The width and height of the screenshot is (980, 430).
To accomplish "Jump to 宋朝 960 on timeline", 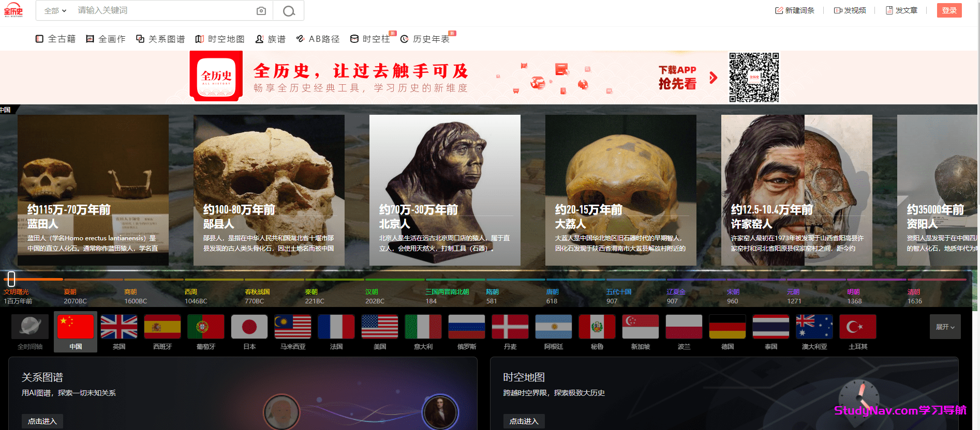I will tap(733, 296).
